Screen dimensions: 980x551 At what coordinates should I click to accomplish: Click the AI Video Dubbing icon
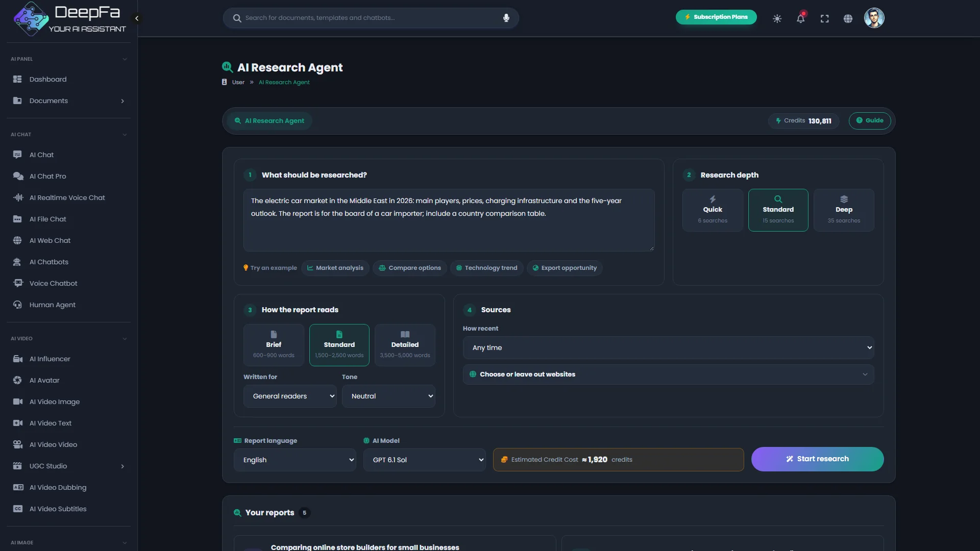17,487
